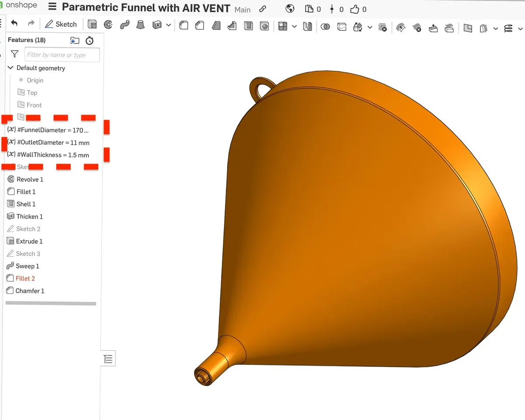
Task: Select the Loft tool
Action: click(x=140, y=25)
